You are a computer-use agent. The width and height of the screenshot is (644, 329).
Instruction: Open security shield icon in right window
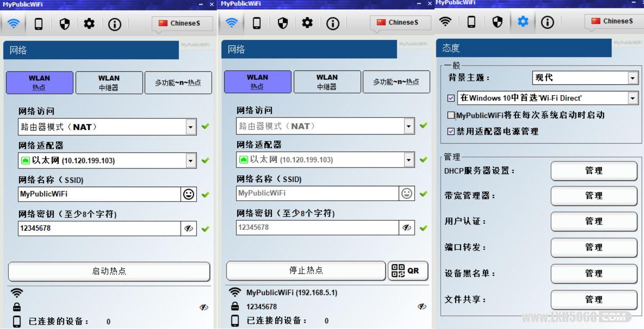497,21
